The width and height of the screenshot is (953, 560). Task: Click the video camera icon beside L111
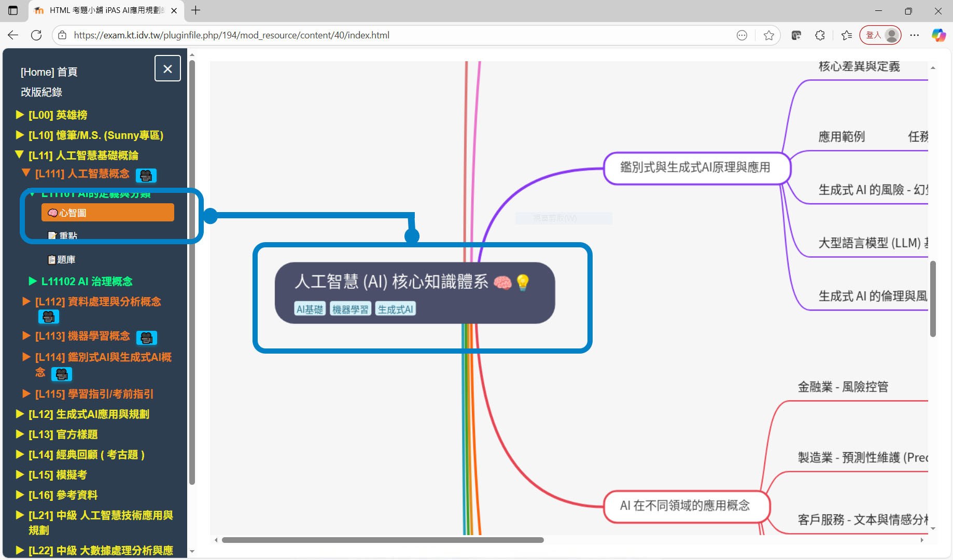146,176
